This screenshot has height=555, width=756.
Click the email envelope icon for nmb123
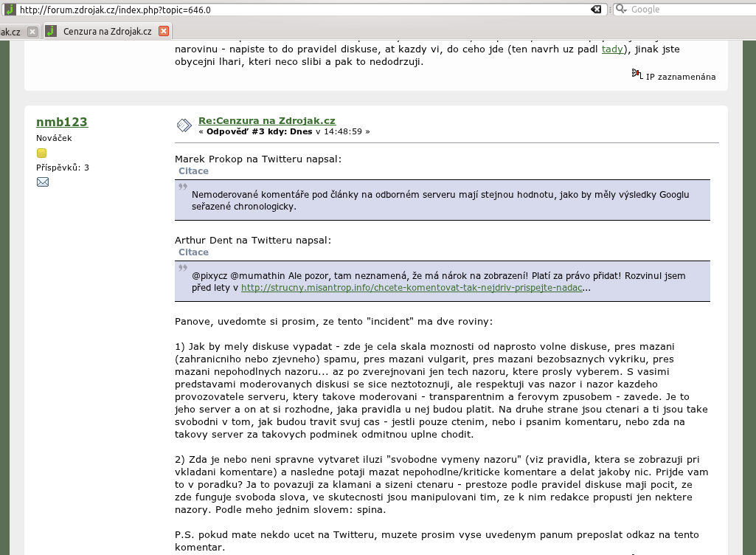(x=43, y=182)
